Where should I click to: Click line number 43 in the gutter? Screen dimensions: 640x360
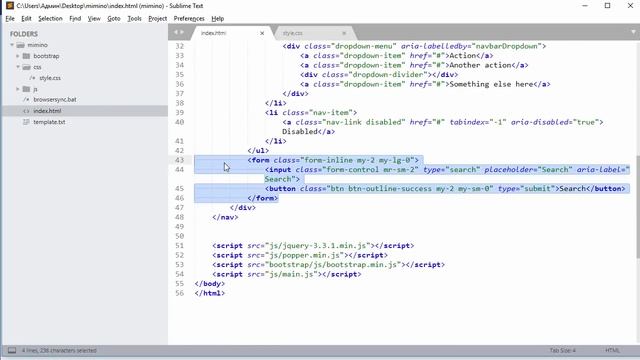click(180, 160)
